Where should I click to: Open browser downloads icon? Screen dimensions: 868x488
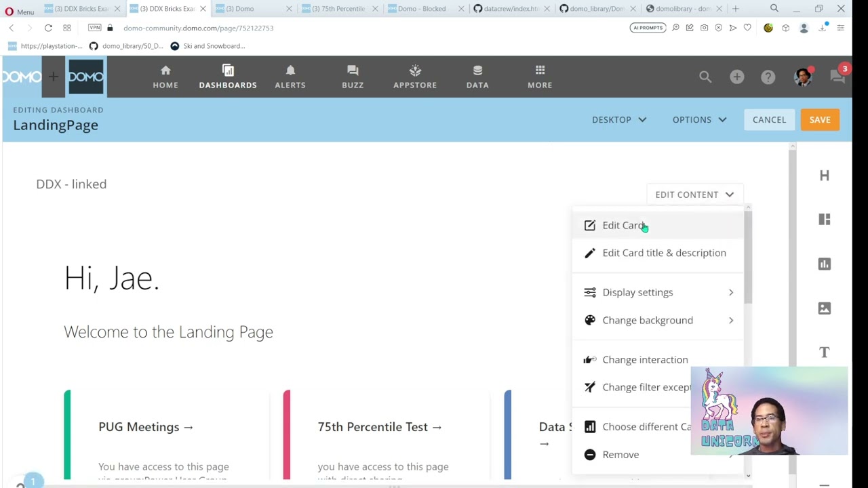click(823, 28)
